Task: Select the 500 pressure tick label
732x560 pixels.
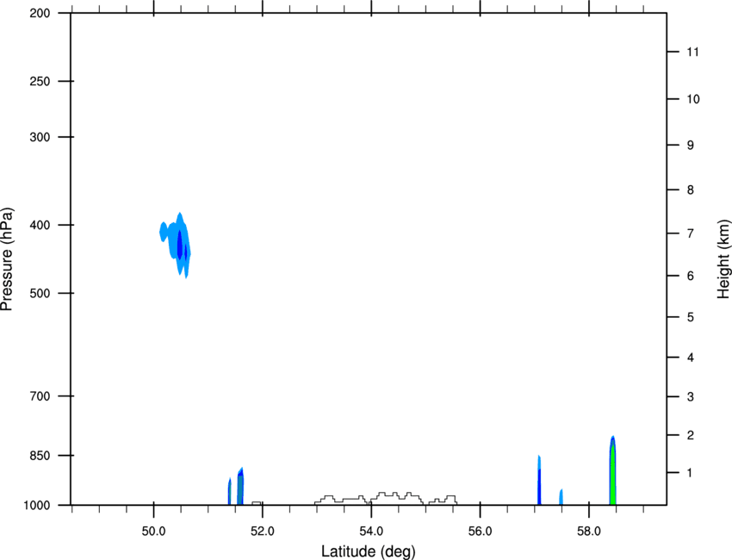Action: click(40, 293)
